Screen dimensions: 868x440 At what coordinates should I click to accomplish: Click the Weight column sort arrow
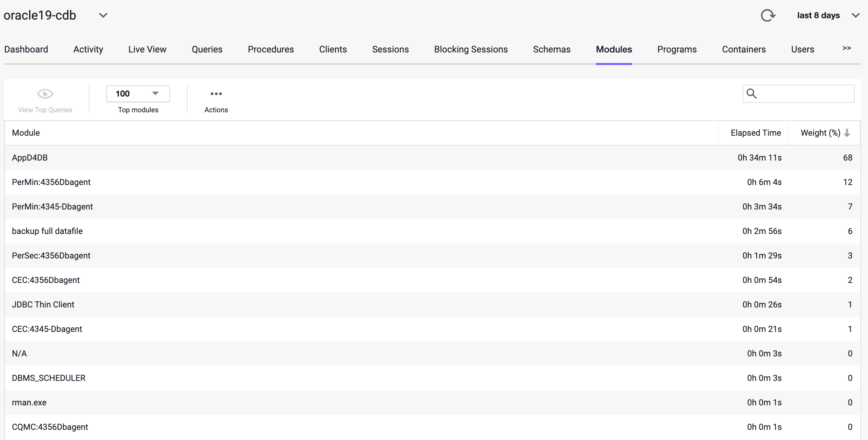click(x=847, y=133)
